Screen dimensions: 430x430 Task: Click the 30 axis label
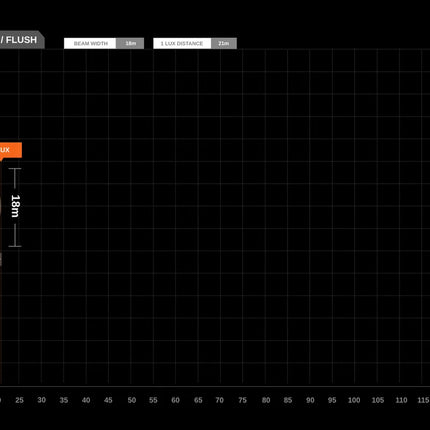click(x=41, y=400)
